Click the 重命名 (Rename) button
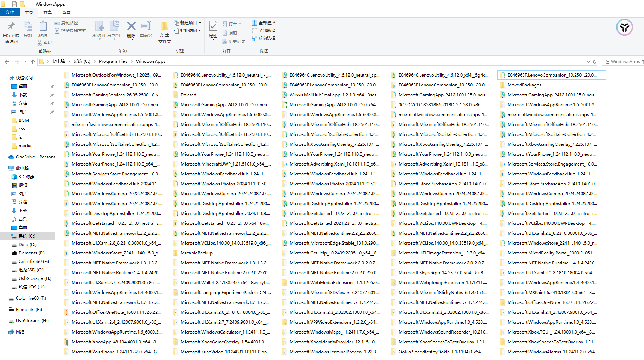The width and height of the screenshot is (644, 360). (x=146, y=30)
